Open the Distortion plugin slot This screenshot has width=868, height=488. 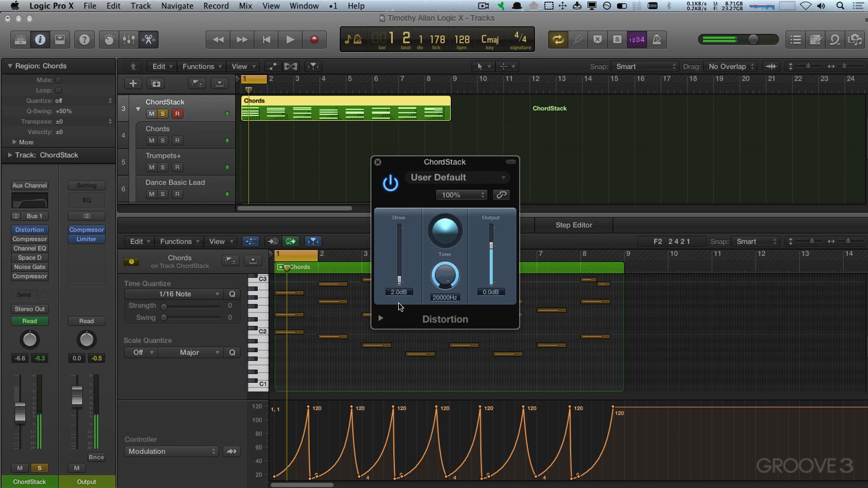click(30, 230)
